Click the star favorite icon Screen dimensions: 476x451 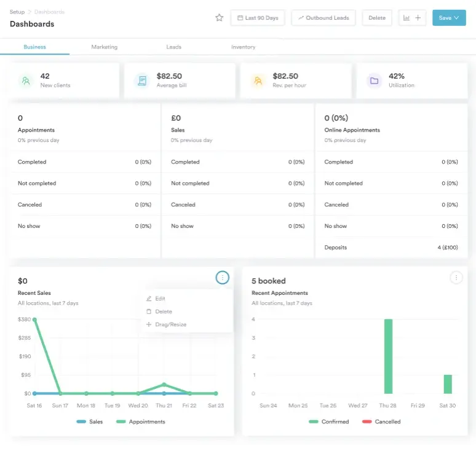click(219, 18)
